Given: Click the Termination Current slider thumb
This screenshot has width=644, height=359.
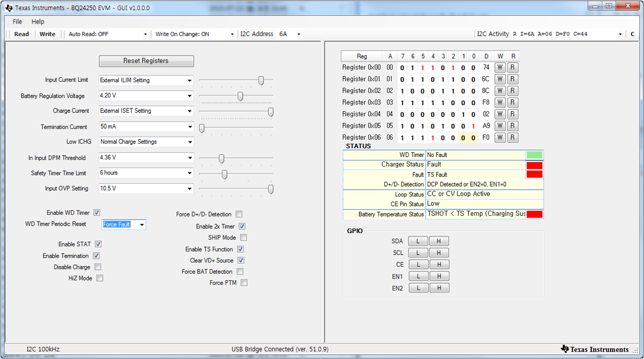Looking at the screenshot, I should click(202, 127).
